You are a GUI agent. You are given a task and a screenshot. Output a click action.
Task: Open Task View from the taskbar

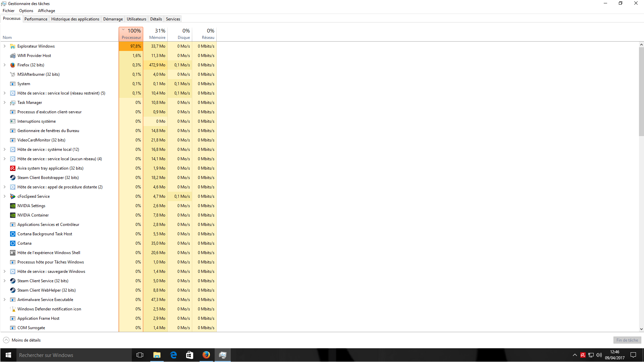140,355
